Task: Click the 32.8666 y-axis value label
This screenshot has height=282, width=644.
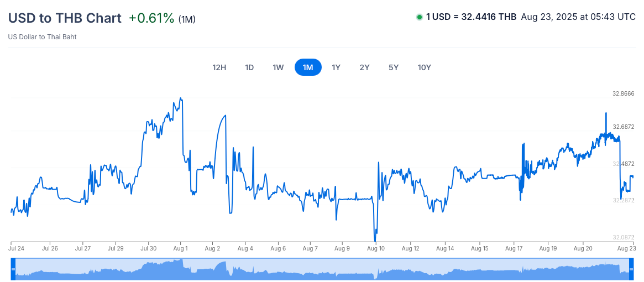Action: point(623,94)
